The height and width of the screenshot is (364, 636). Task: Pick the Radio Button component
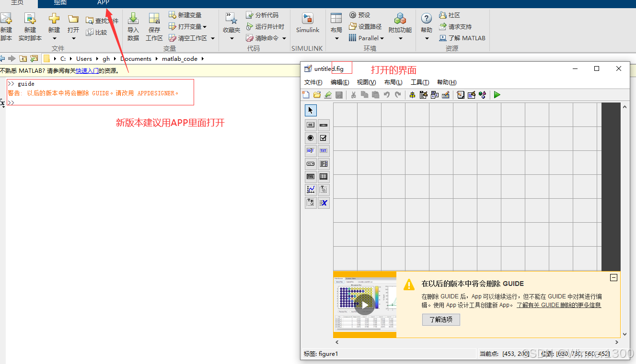[311, 138]
